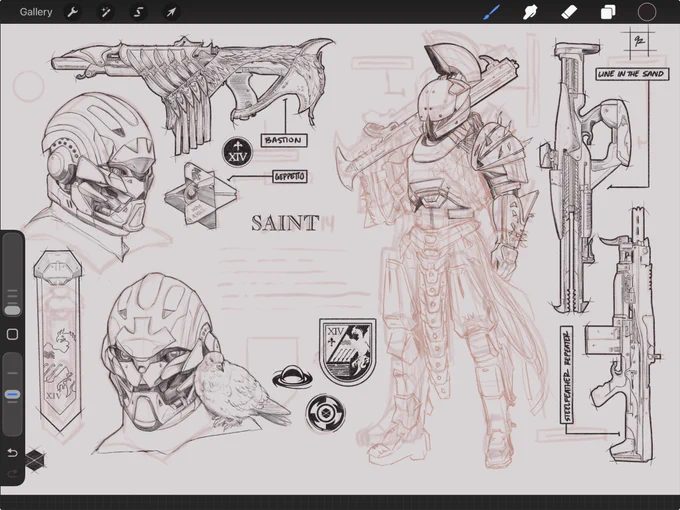Open the active color picker circle
The image size is (680, 510).
pyautogui.click(x=646, y=12)
